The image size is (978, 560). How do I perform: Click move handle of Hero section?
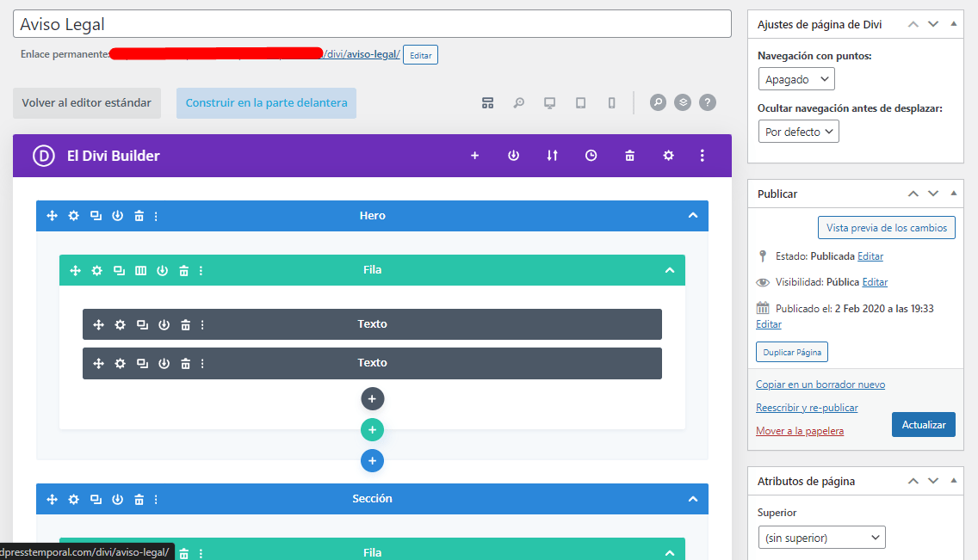tap(53, 216)
